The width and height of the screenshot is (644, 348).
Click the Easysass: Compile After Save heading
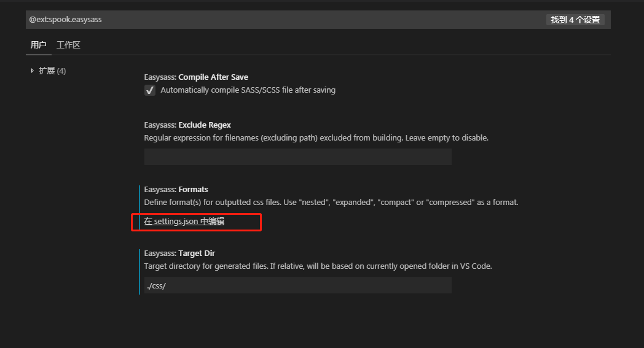196,77
